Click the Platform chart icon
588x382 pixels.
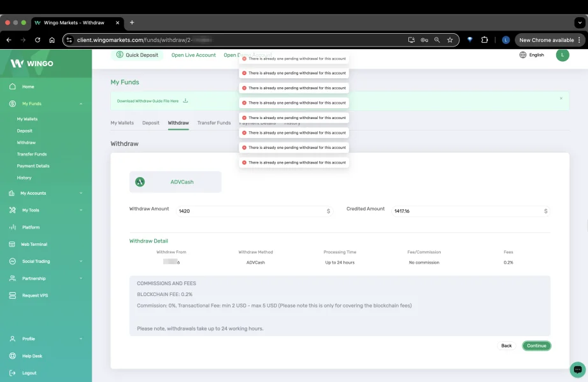(12, 227)
